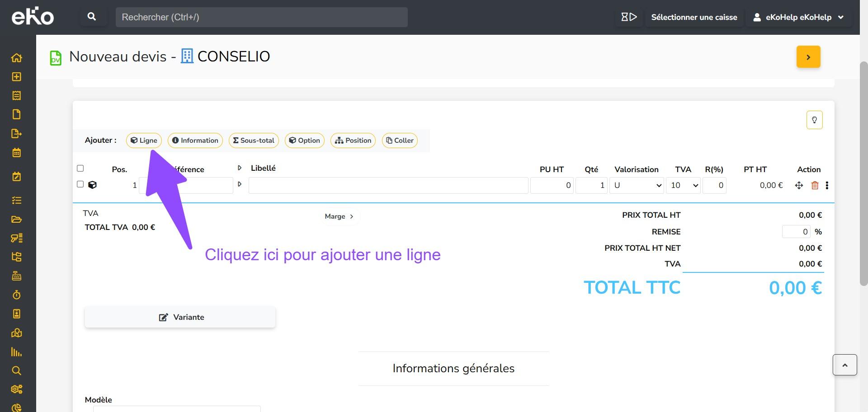Screen dimensions: 868x412
Task: Click the magnifier search icon in top bar
Action: 92,17
